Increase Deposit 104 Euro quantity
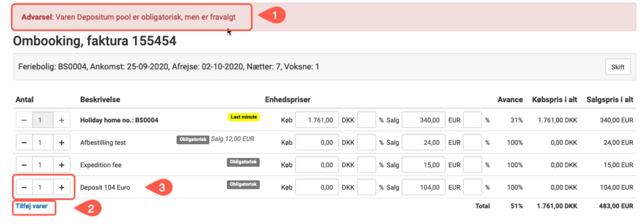Viewport: 644px width, 224px height. [61, 187]
